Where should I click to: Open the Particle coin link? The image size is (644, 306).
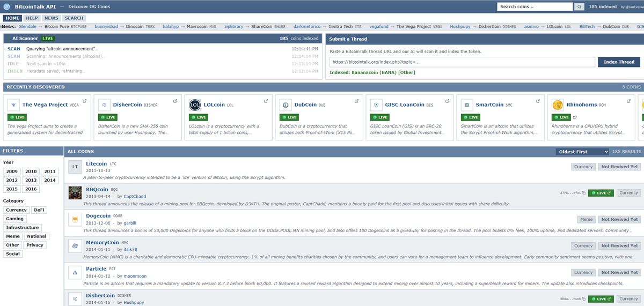[96, 268]
